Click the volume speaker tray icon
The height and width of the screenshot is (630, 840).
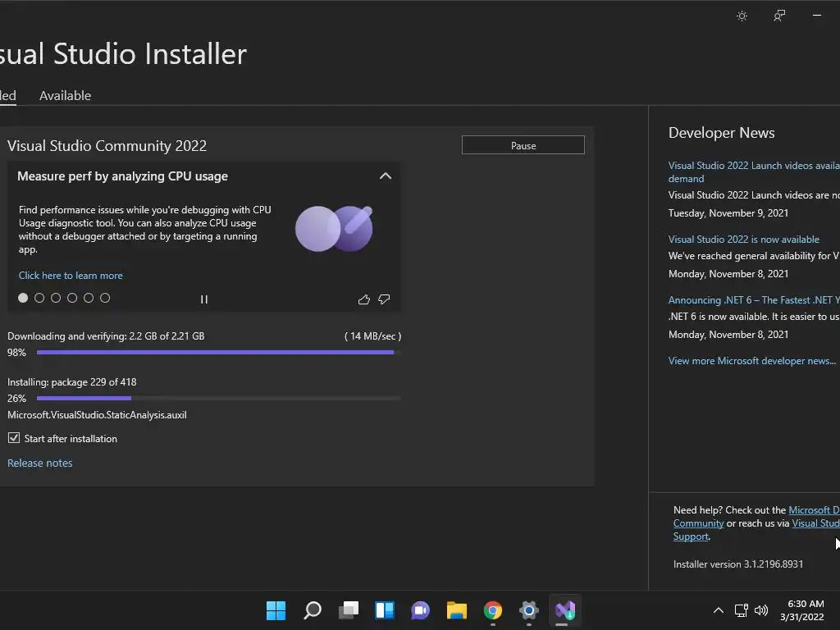coord(761,610)
